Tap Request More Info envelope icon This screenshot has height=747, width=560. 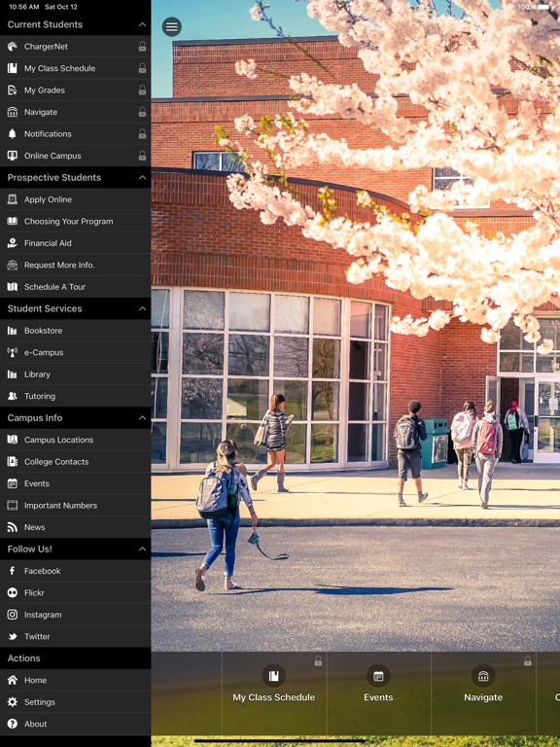pyautogui.click(x=13, y=265)
